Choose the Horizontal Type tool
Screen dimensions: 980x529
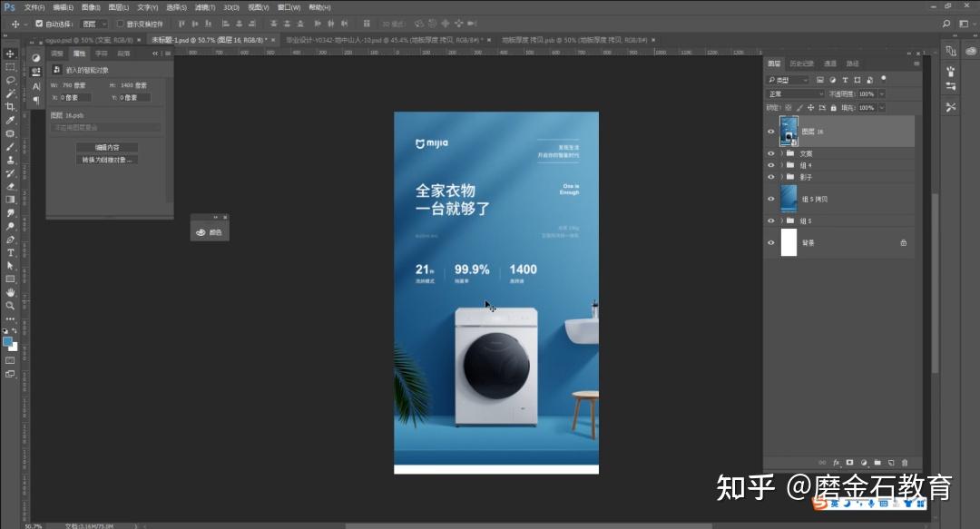[x=10, y=252]
